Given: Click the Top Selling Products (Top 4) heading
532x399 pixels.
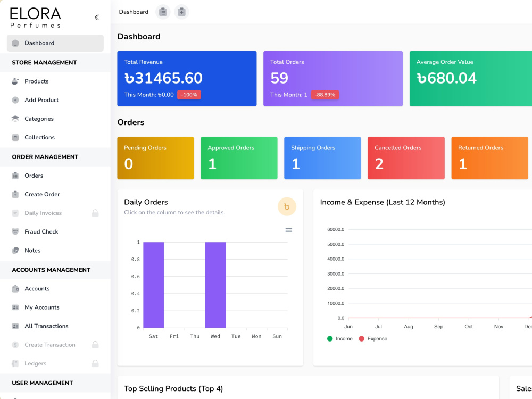Looking at the screenshot, I should point(173,388).
